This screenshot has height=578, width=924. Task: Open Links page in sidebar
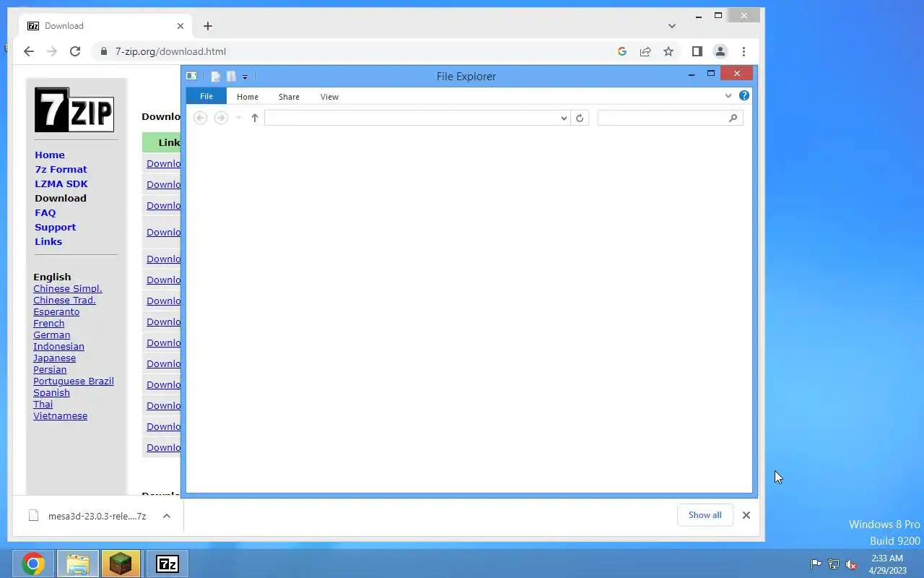[x=48, y=241]
